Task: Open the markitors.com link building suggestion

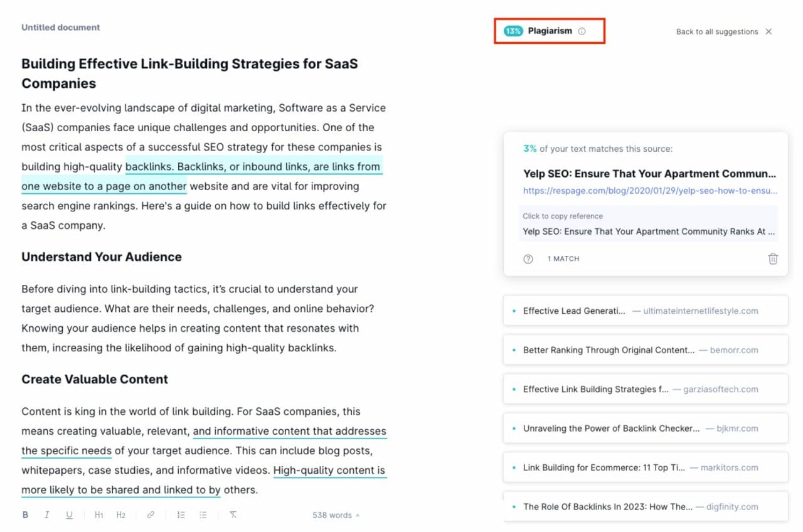Action: click(645, 467)
